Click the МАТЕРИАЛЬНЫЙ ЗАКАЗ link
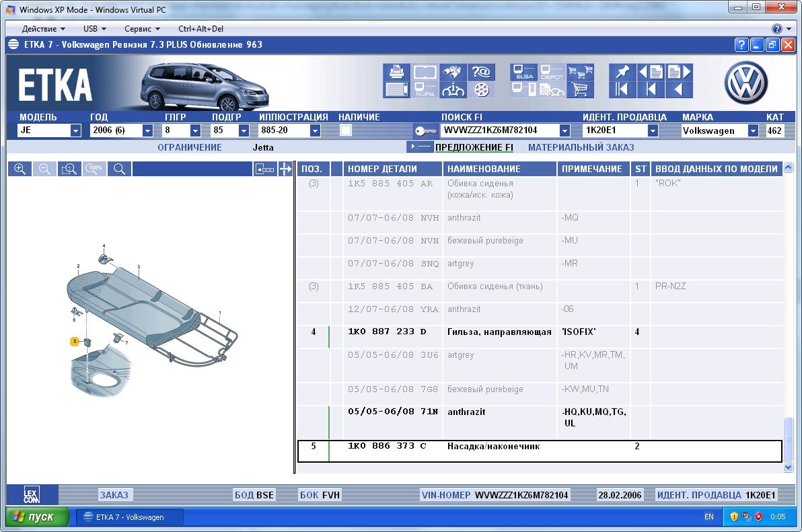The image size is (802, 532). pos(581,147)
